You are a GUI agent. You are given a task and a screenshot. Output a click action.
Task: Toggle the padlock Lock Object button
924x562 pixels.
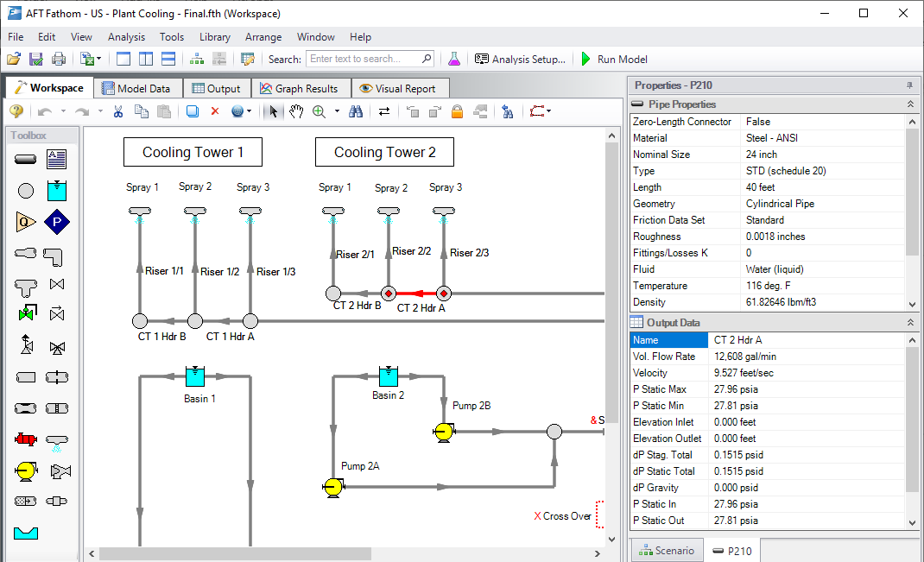coord(457,111)
